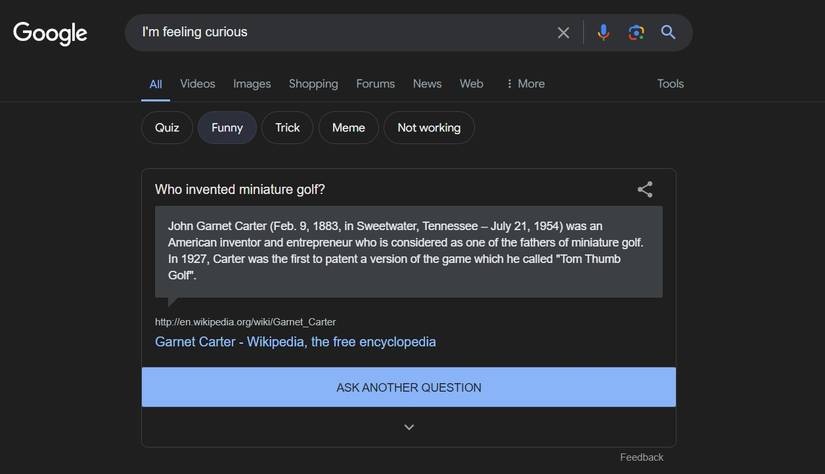Choose the Not working chip
Image resolution: width=825 pixels, height=474 pixels.
428,128
